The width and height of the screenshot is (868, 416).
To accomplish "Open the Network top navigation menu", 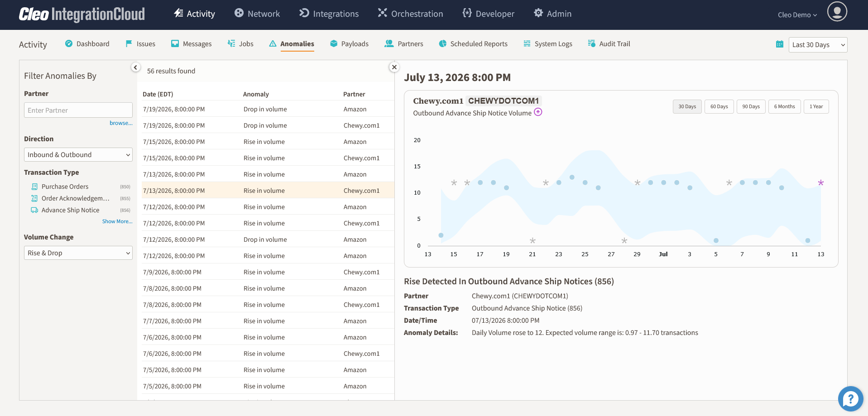I will click(257, 14).
